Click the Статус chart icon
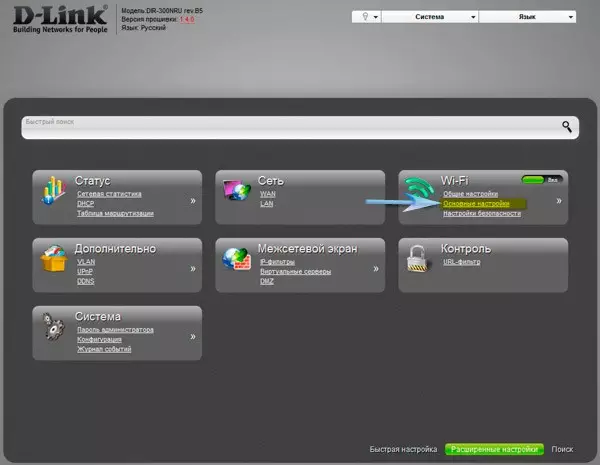The image size is (600, 465). tap(54, 190)
